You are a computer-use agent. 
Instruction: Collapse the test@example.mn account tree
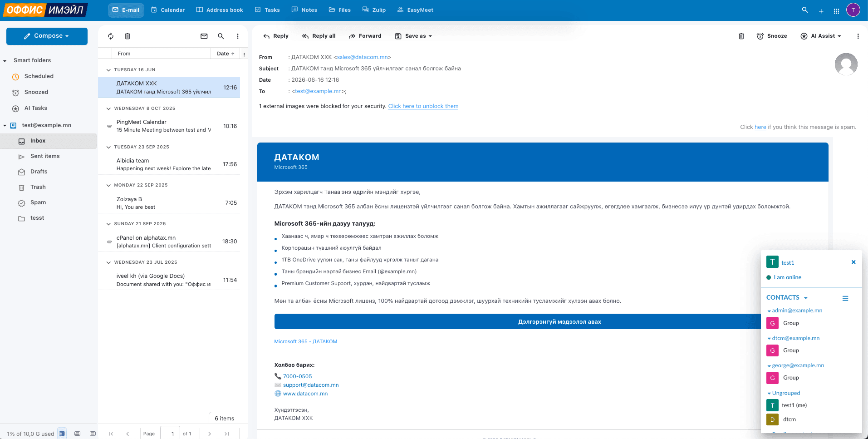[x=5, y=125]
